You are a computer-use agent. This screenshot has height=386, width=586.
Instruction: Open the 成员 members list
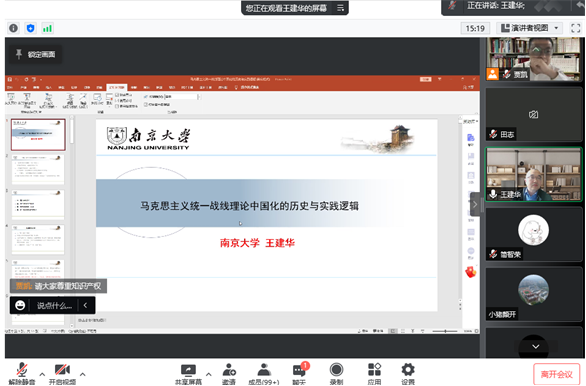264,373
